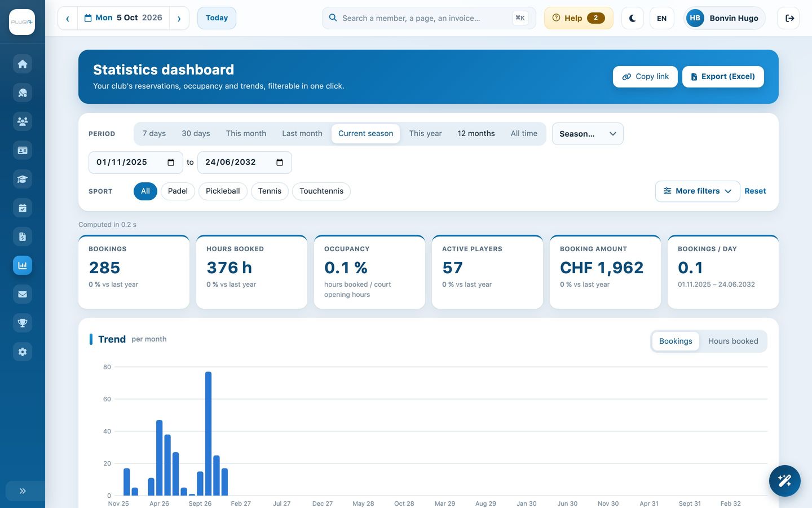Go to the previous day arrow
Viewport: 812px width, 508px height.
(x=68, y=18)
